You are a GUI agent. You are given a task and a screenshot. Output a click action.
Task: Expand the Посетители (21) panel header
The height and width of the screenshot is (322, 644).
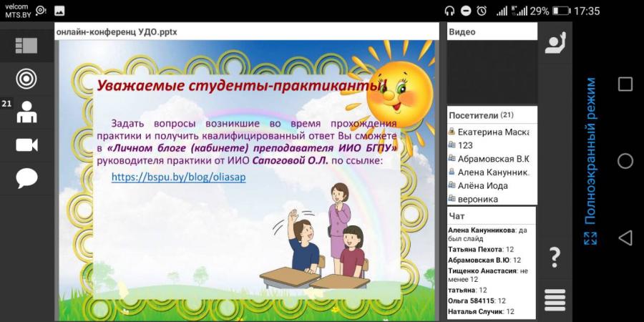point(492,115)
